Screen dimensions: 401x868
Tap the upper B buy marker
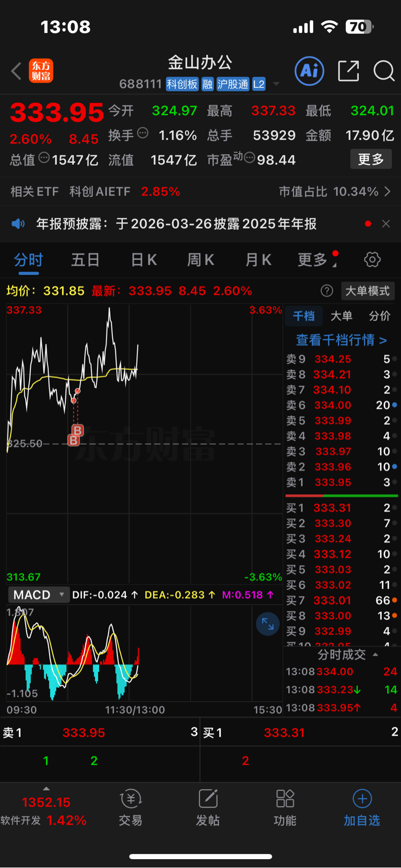click(77, 431)
